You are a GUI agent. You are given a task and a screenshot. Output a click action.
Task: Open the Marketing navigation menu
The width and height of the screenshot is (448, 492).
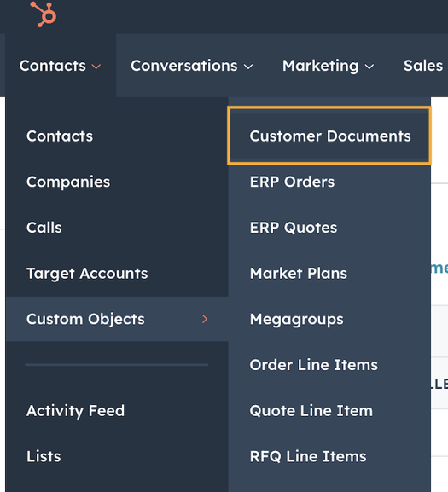click(328, 66)
